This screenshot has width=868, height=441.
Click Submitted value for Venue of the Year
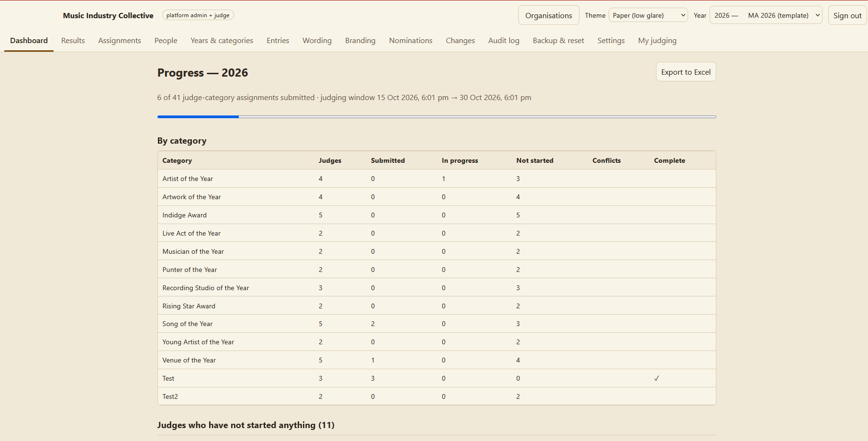tap(373, 360)
